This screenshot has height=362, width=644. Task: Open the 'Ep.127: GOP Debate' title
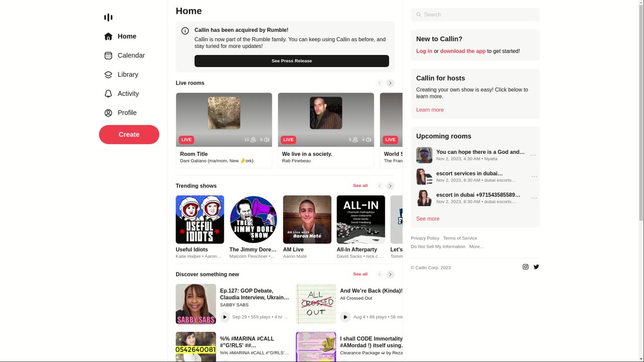pyautogui.click(x=255, y=294)
